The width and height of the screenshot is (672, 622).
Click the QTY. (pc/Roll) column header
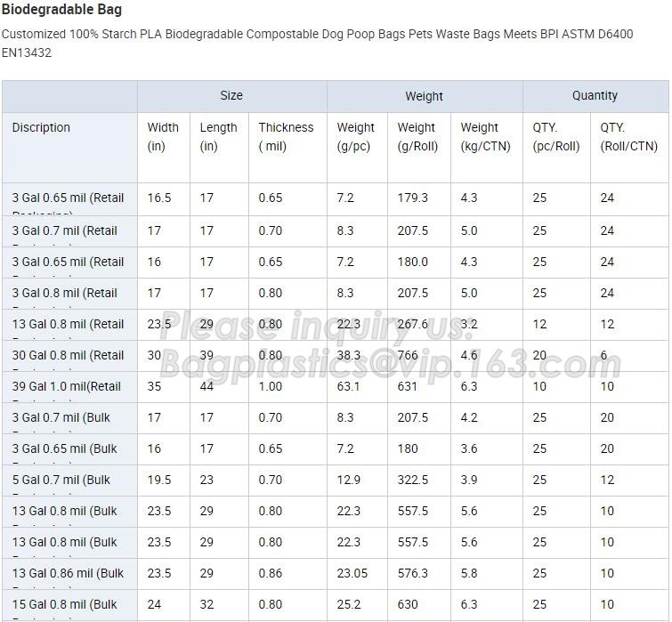(x=556, y=137)
